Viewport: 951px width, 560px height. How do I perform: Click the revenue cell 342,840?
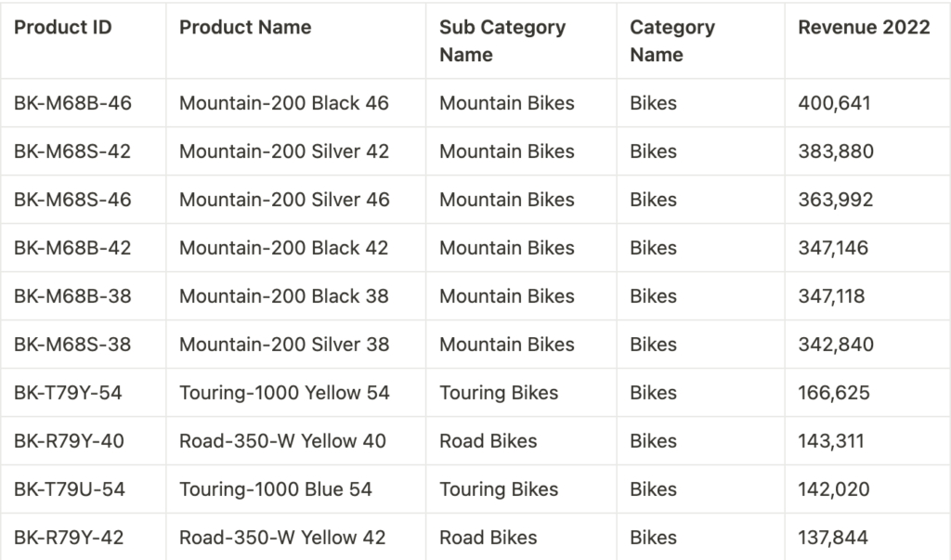coord(836,345)
